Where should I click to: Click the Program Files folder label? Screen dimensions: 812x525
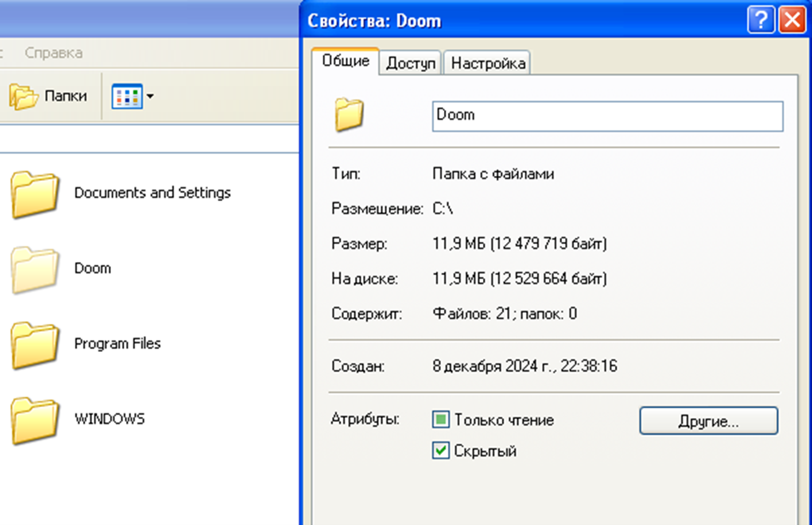[117, 343]
